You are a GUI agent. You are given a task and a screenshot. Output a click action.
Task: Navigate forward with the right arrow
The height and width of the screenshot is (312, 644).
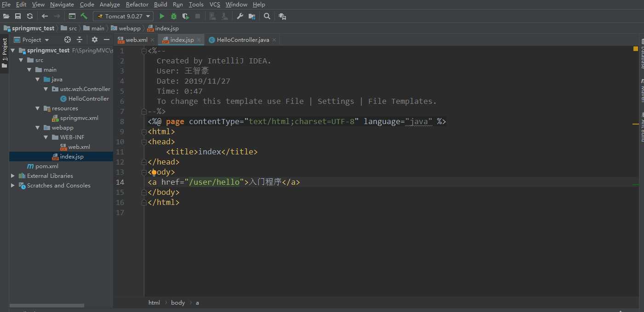57,16
